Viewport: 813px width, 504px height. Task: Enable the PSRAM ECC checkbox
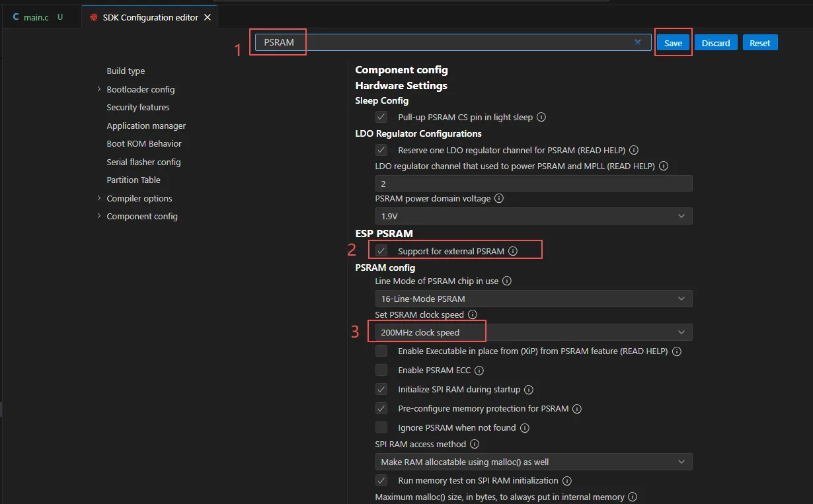coord(381,370)
